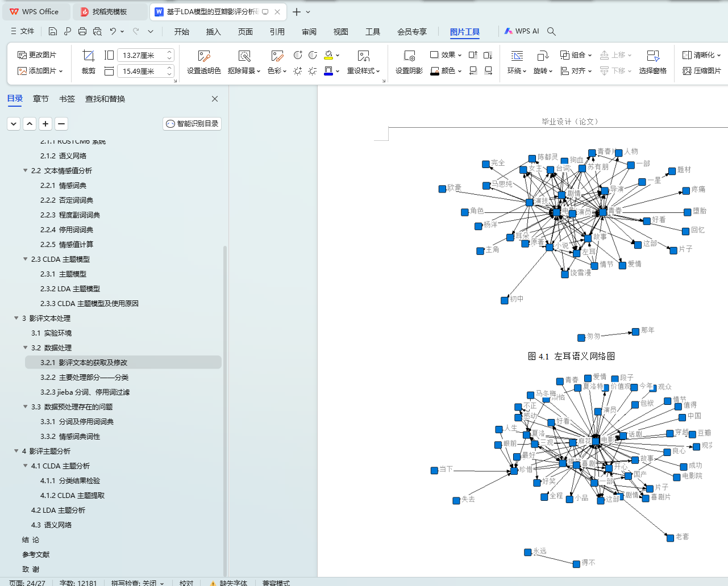
Task: Click the add heading plus button in outline
Action: point(45,123)
